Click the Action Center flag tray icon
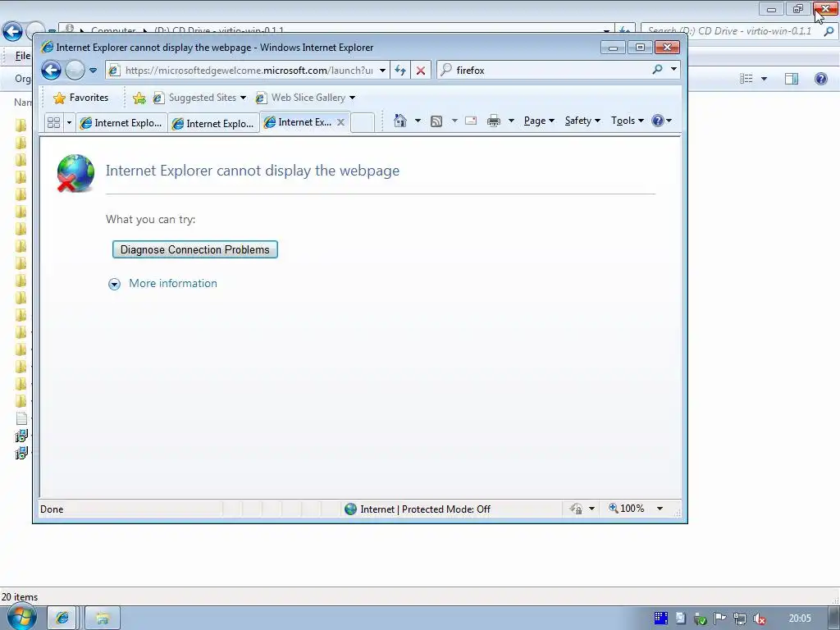The height and width of the screenshot is (630, 840). pyautogui.click(x=720, y=619)
